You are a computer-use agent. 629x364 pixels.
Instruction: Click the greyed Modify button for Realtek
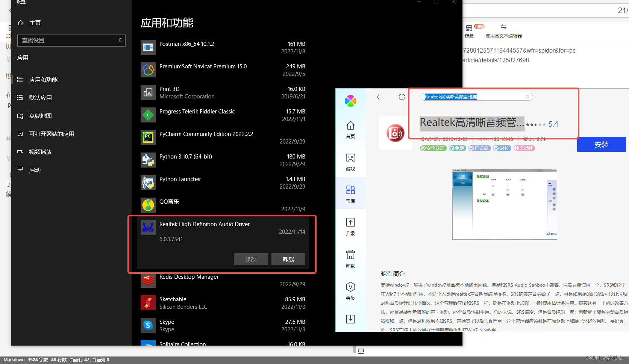pos(251,259)
